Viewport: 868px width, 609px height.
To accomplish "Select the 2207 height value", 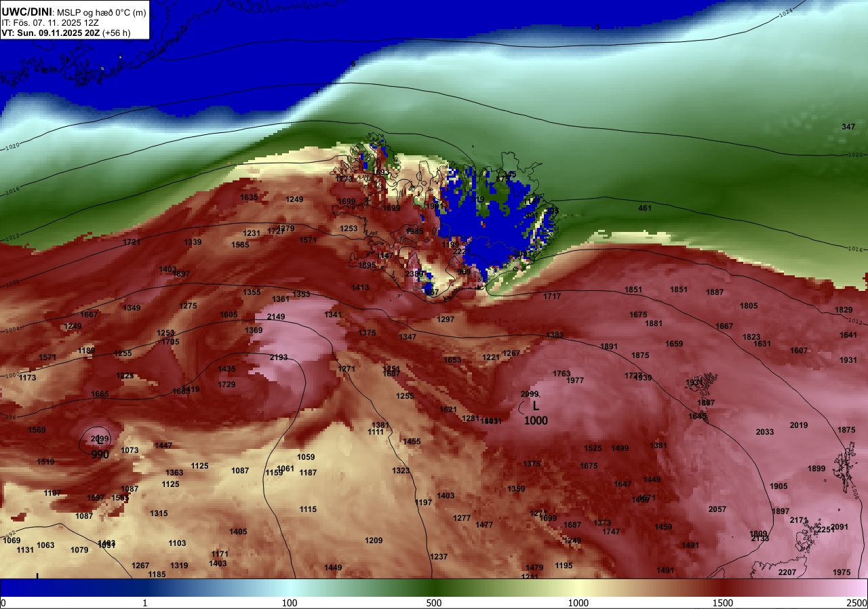I will (787, 572).
